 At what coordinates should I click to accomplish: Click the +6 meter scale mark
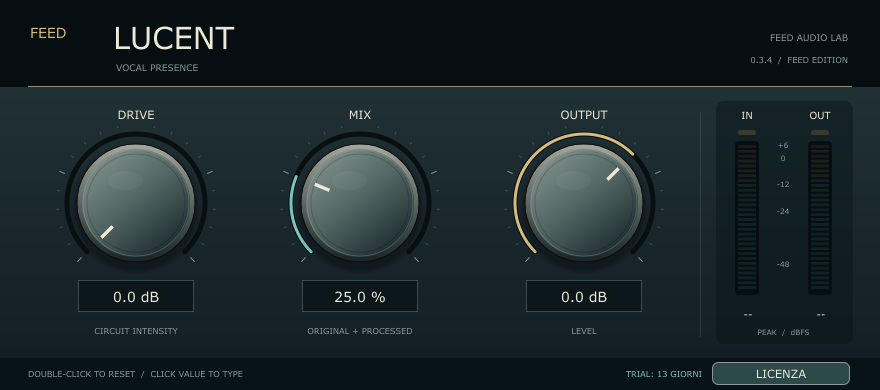point(783,145)
